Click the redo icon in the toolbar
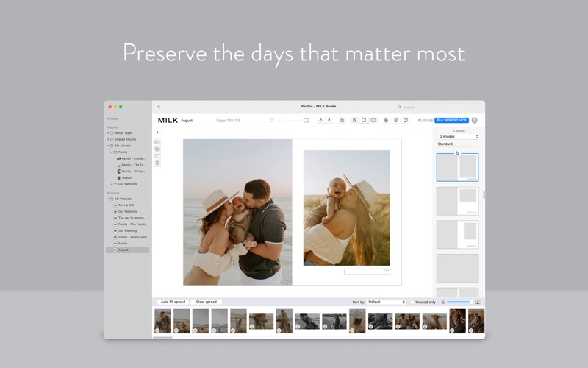 click(x=329, y=121)
